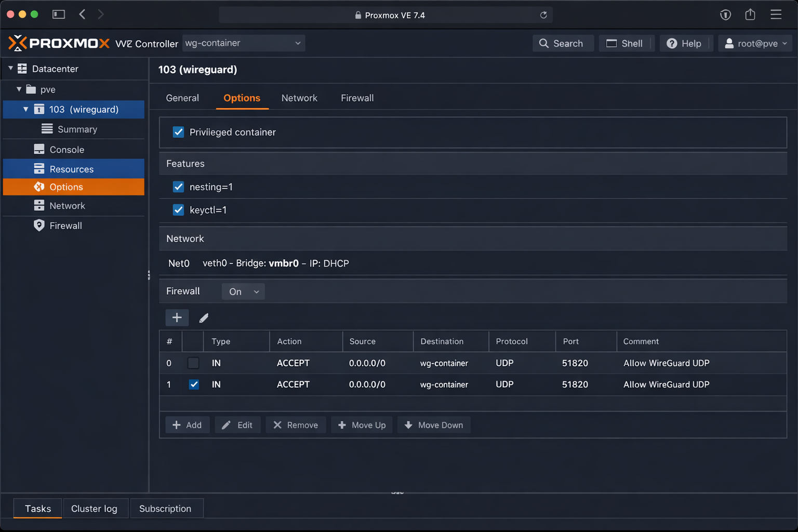Image resolution: width=798 pixels, height=532 pixels.
Task: Enable firewall rule 0 for WireGuard
Action: pos(193,363)
